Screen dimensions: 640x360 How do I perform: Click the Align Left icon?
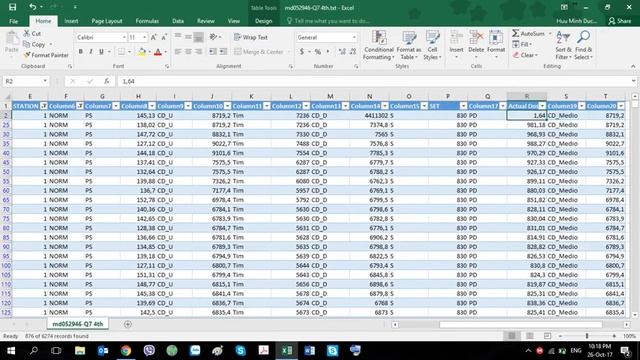click(178, 52)
